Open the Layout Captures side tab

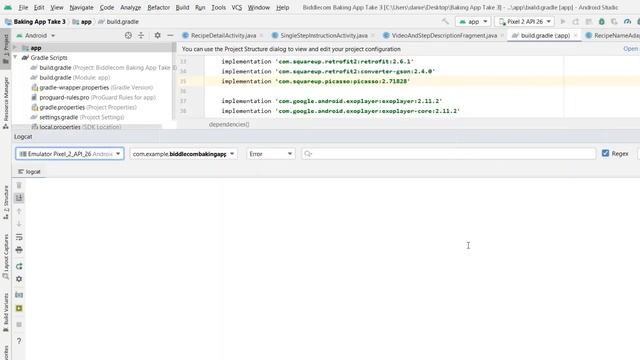point(6,257)
